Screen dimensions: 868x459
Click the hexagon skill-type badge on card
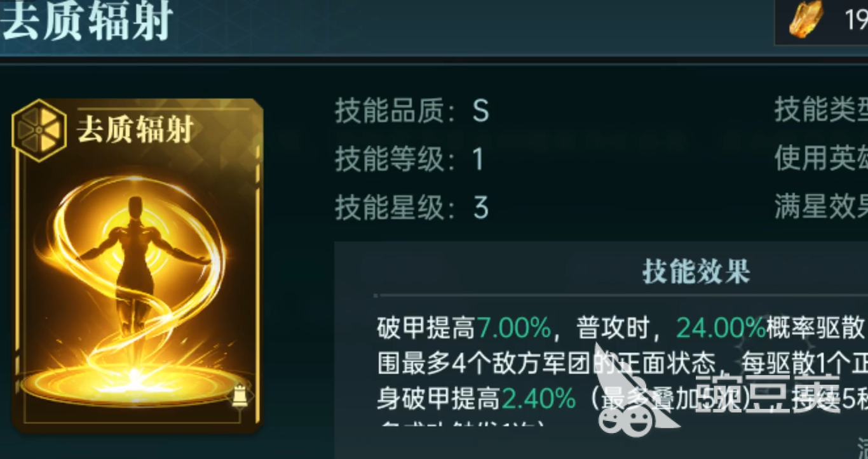tap(39, 130)
